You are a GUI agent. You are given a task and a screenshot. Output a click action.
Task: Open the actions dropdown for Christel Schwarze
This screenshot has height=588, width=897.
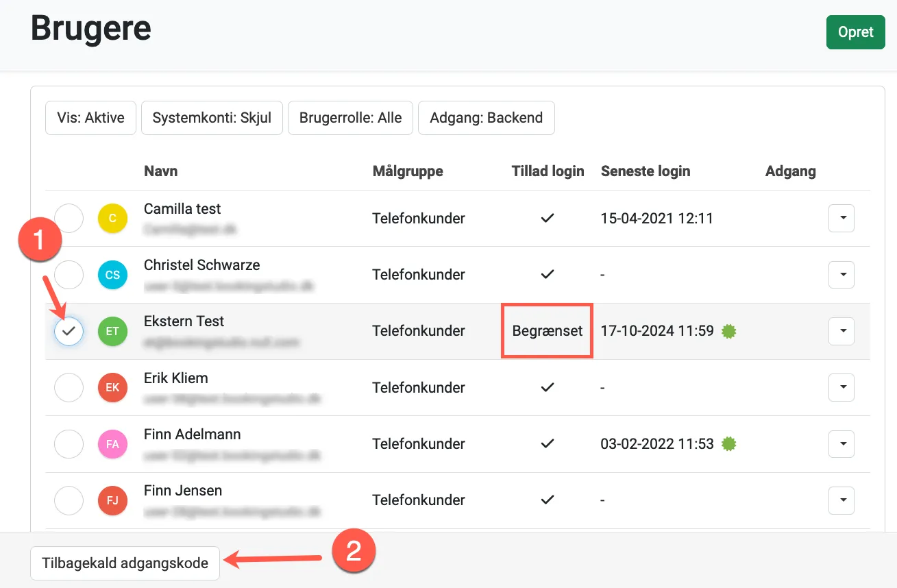tap(841, 274)
